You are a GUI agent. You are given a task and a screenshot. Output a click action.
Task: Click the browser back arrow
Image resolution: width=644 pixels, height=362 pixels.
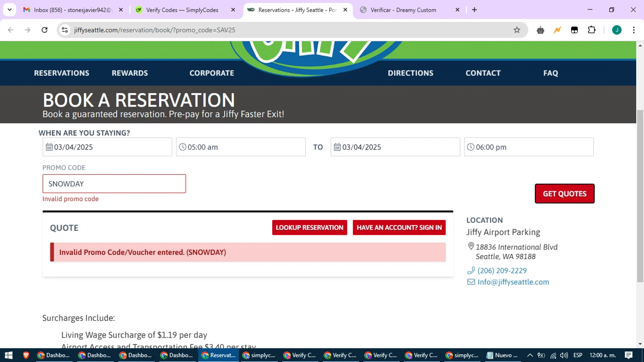tap(11, 30)
